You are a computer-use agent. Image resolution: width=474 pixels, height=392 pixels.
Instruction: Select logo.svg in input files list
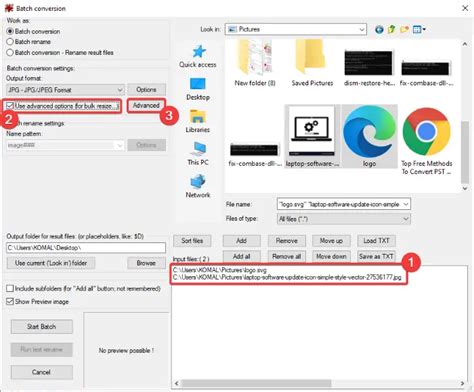tap(220, 270)
